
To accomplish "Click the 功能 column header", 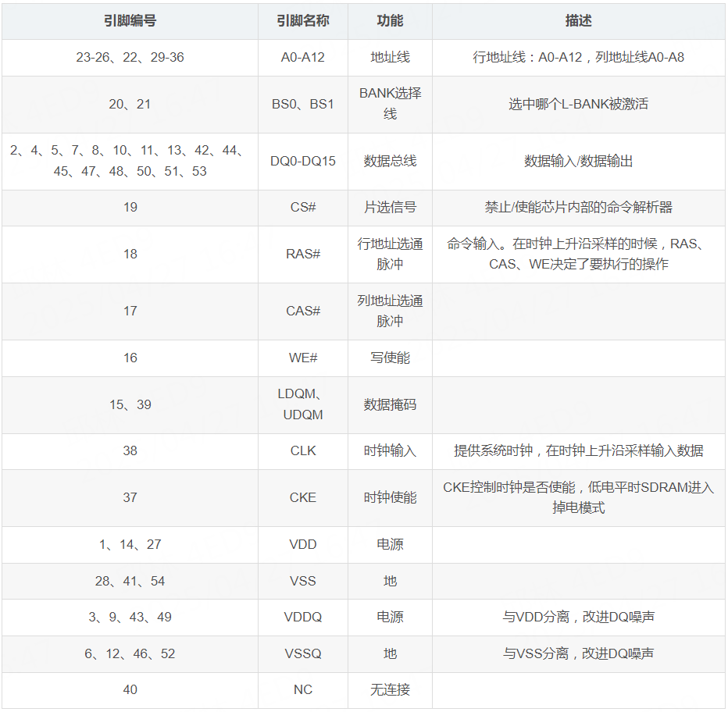I will (x=390, y=21).
